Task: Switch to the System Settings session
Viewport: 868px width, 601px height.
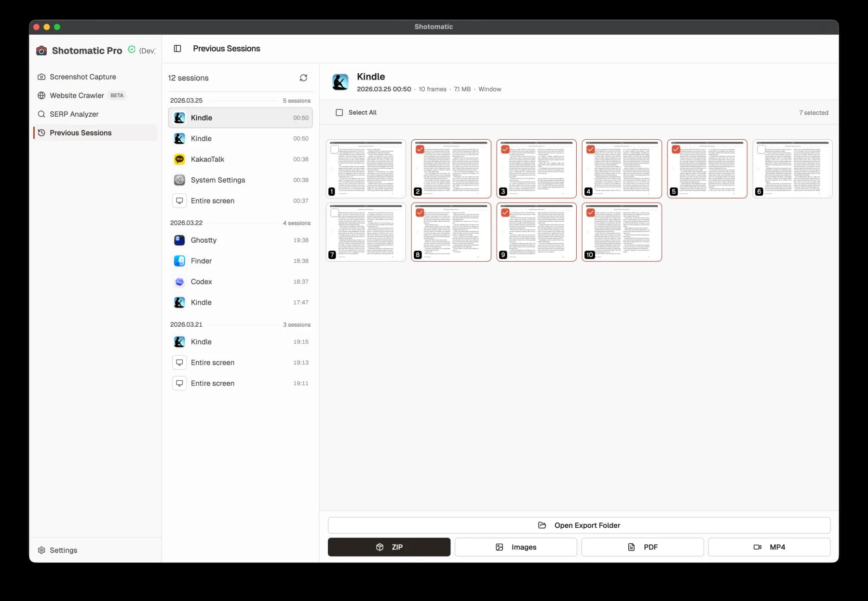Action: coord(217,180)
